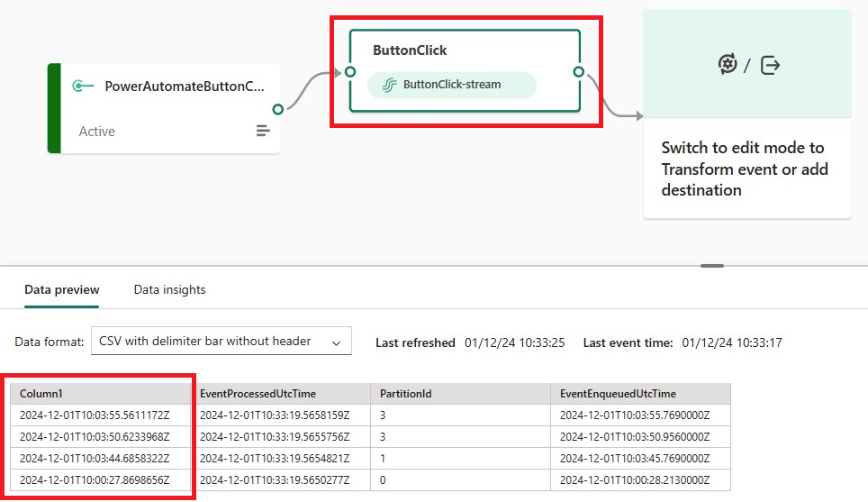This screenshot has width=868, height=502.
Task: Click the panel divider resize handle
Action: pos(712,266)
